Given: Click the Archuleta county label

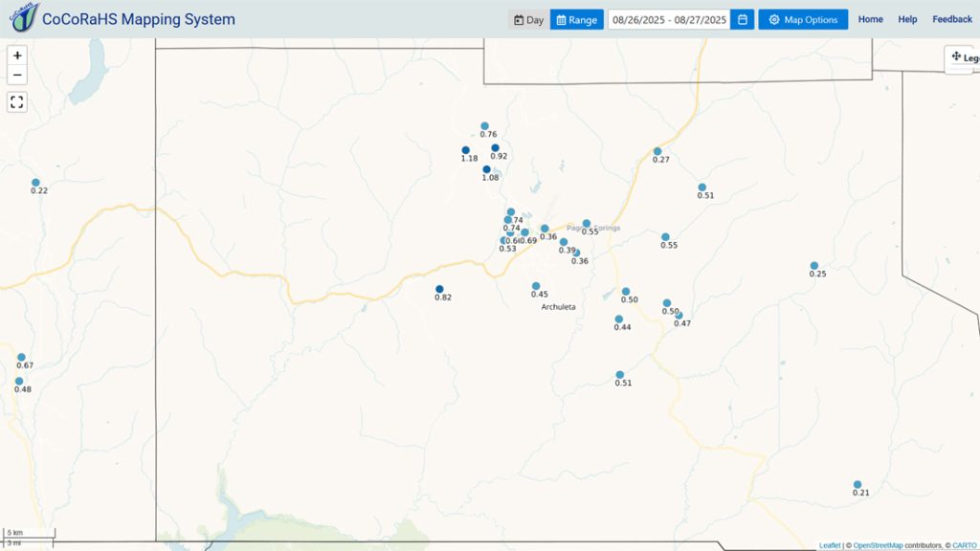Looking at the screenshot, I should point(558,307).
